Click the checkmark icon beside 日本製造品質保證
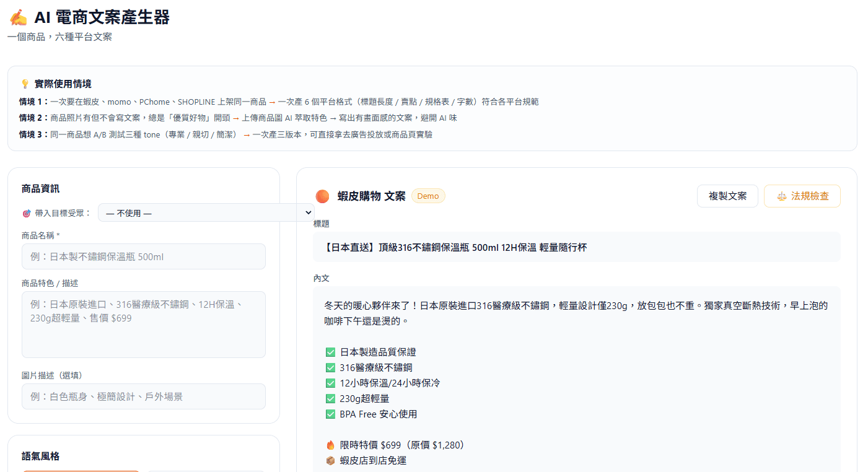This screenshot has width=868, height=472. [x=330, y=352]
